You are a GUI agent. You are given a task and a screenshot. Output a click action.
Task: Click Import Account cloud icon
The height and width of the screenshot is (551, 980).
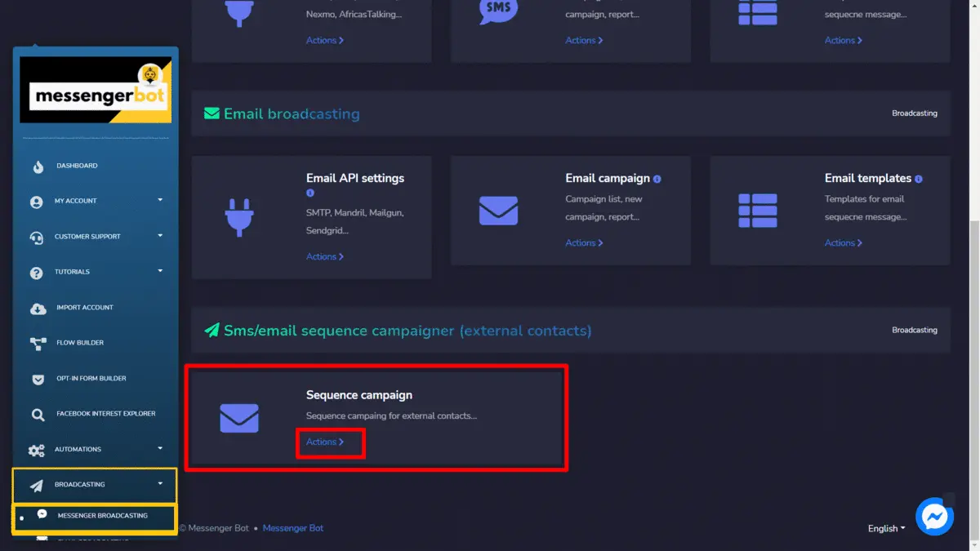[x=38, y=309]
